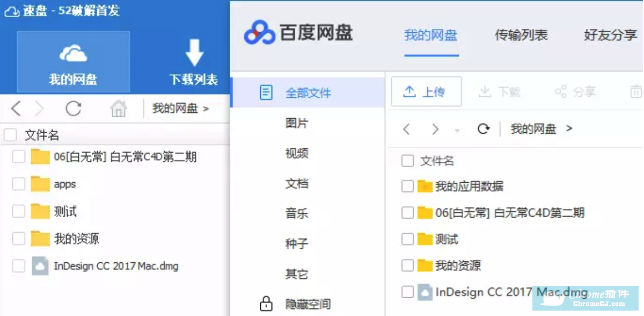Image resolution: width=644 pixels, height=316 pixels.
Task: Select 全部文件 in sidebar
Action: coord(307,92)
